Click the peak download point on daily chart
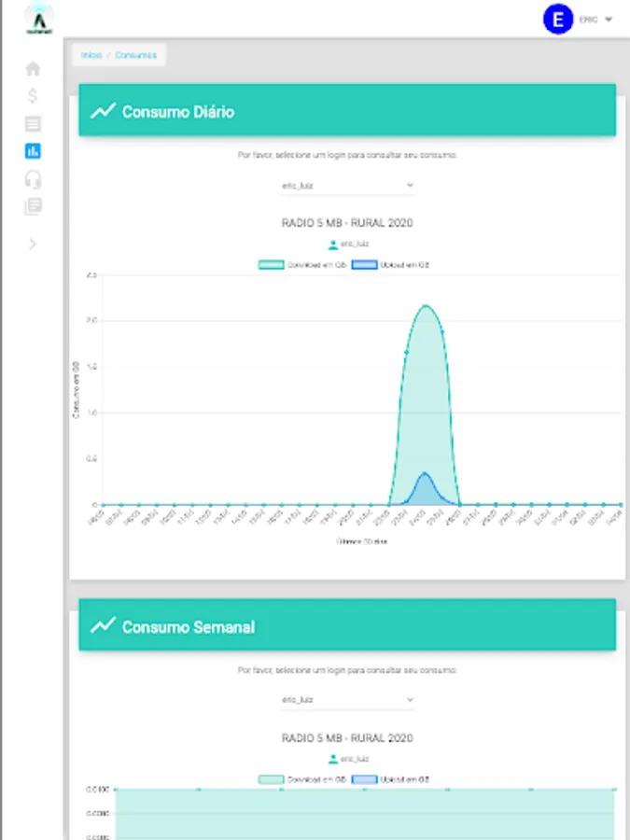630x840 pixels. coord(425,306)
